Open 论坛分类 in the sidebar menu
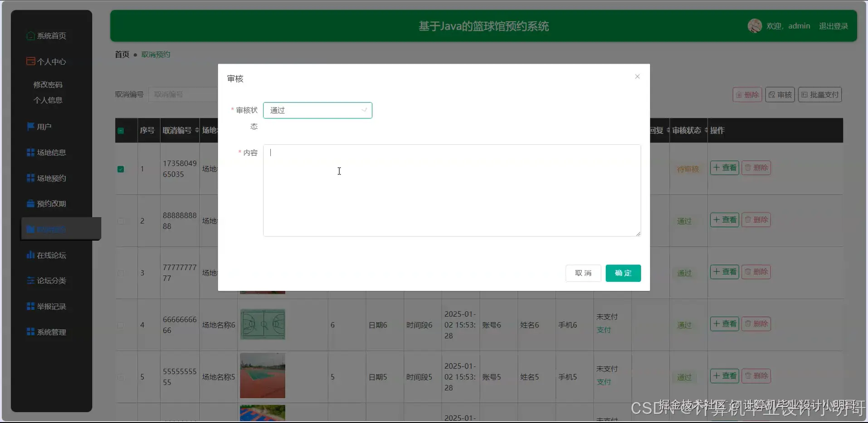Viewport: 868px width, 423px height. (50, 280)
